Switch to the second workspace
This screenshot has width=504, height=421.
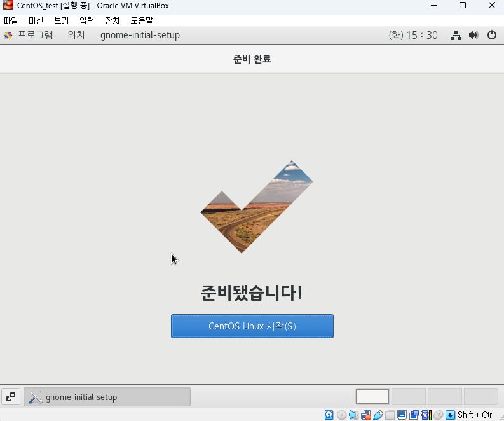pos(409,397)
